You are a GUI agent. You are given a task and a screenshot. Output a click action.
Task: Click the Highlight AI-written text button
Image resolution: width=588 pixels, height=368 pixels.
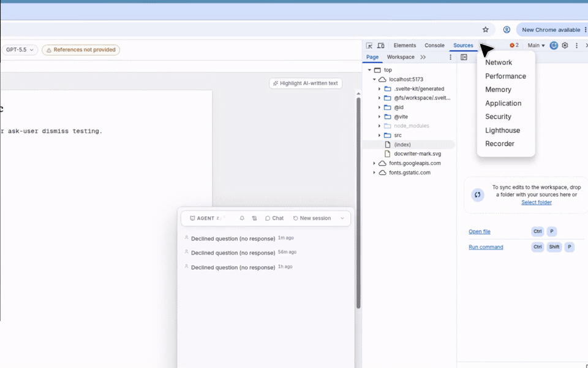click(305, 83)
